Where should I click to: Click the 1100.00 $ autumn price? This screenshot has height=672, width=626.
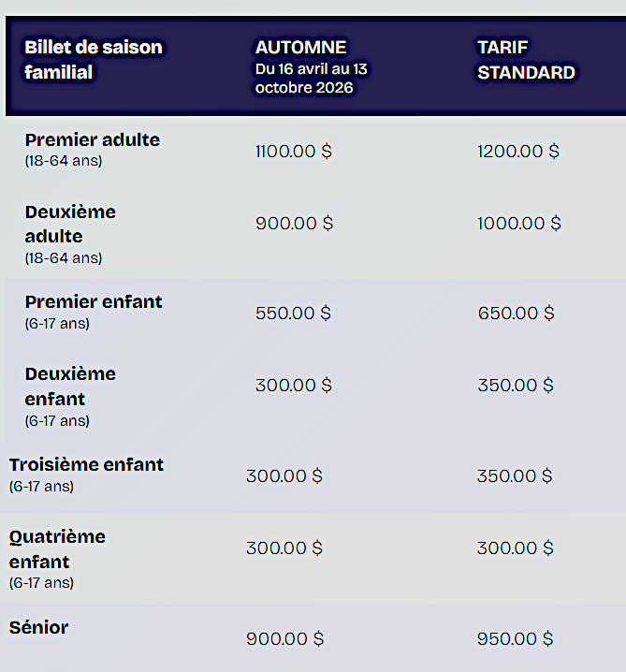(294, 152)
